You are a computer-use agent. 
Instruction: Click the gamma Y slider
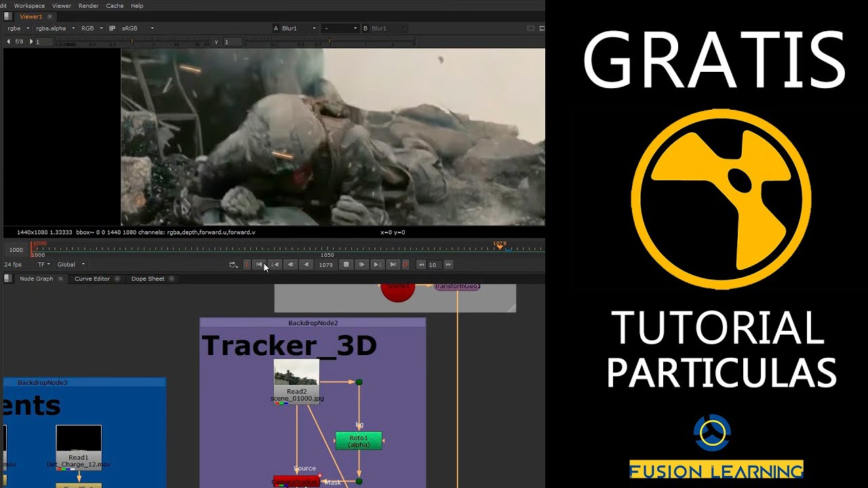point(329,42)
